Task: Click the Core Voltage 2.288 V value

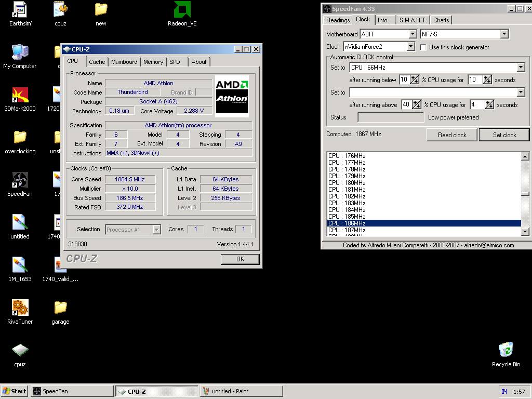Action: [194, 111]
